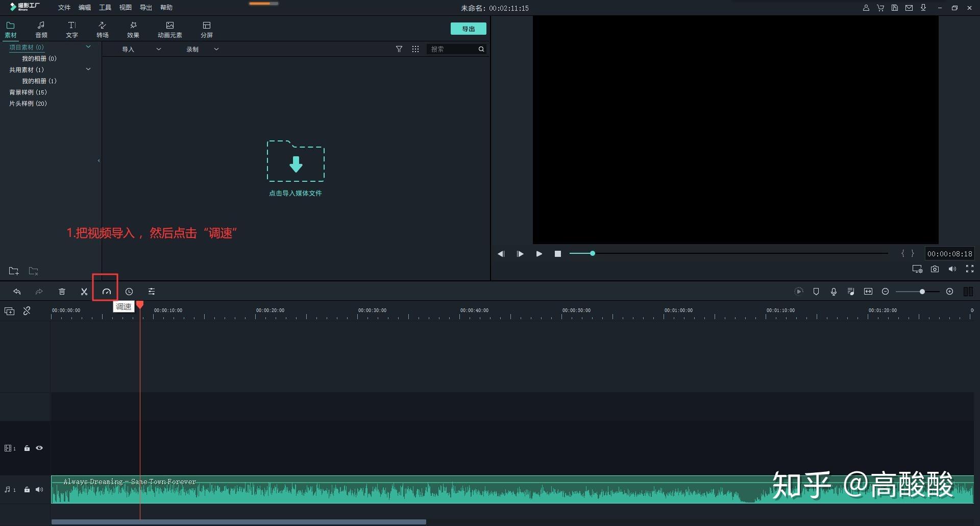Add a marker shield icon
The width and height of the screenshot is (980, 526).
[x=816, y=292]
